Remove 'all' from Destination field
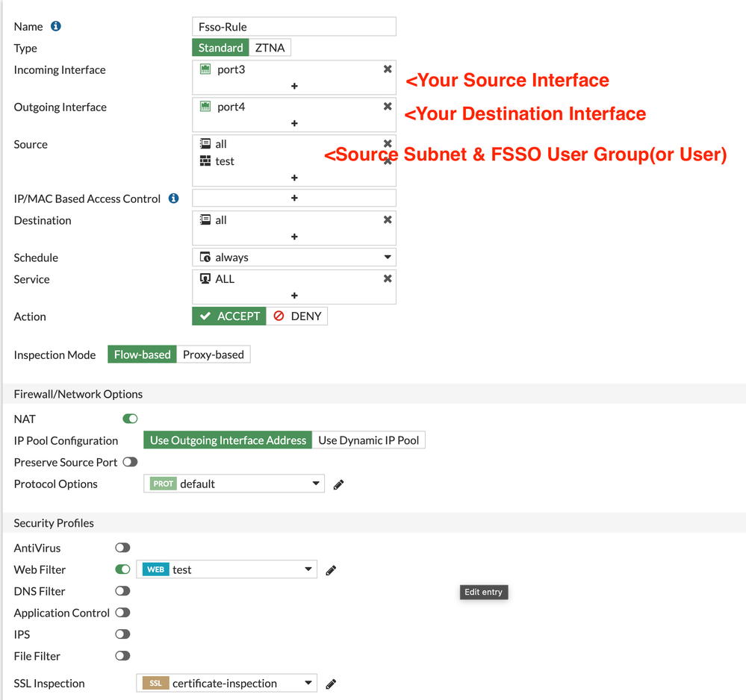746x700 pixels. (388, 220)
